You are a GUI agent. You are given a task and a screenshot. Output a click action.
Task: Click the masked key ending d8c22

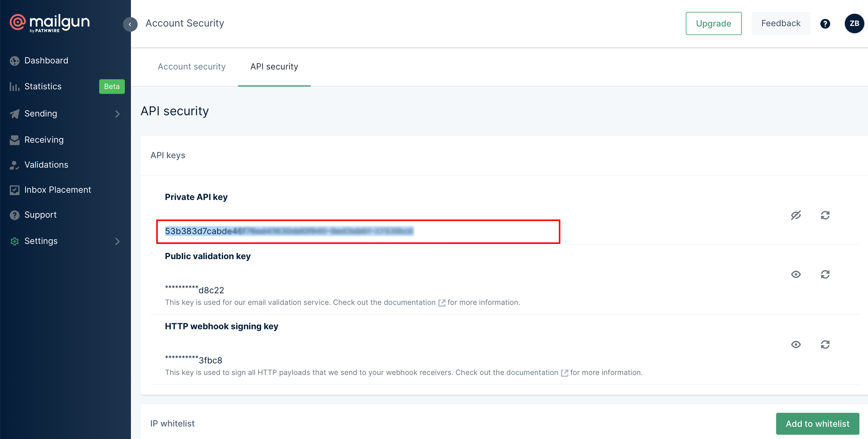194,290
